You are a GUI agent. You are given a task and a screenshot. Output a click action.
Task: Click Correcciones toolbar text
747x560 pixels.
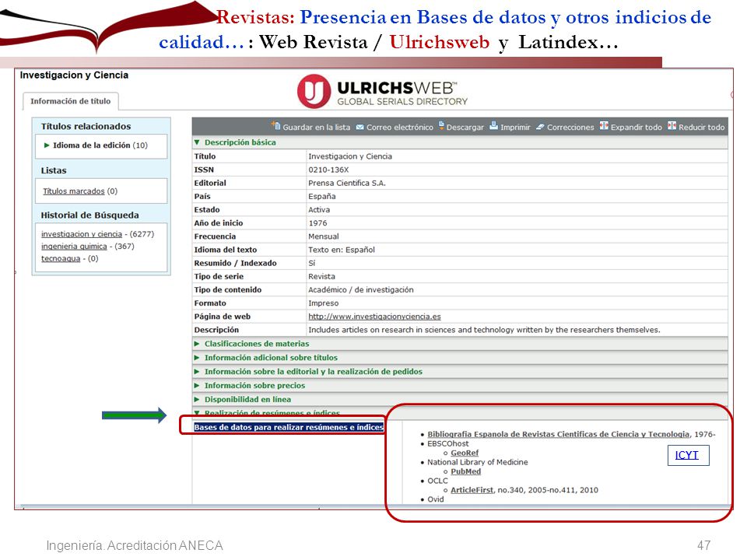pos(570,127)
